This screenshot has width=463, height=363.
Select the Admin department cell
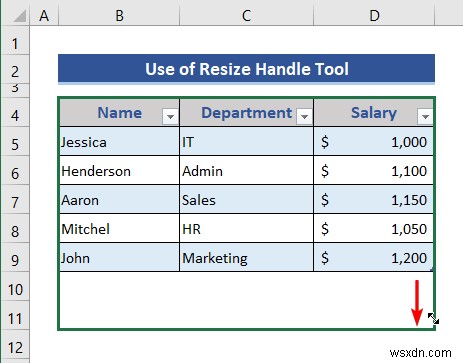click(246, 170)
